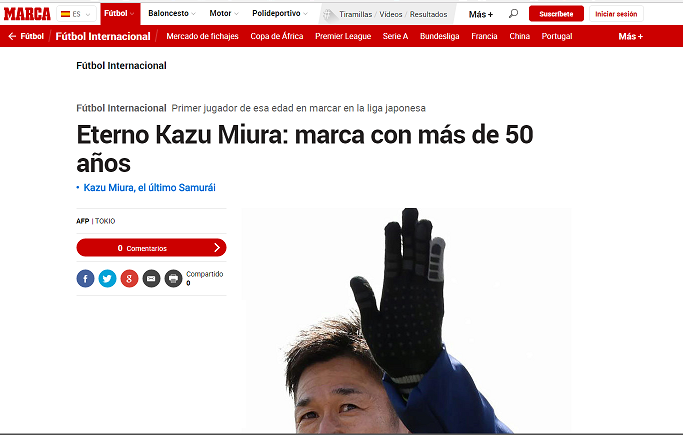This screenshot has width=683, height=435.
Task: Click the Kazu Miura waving photo
Action: (x=406, y=320)
